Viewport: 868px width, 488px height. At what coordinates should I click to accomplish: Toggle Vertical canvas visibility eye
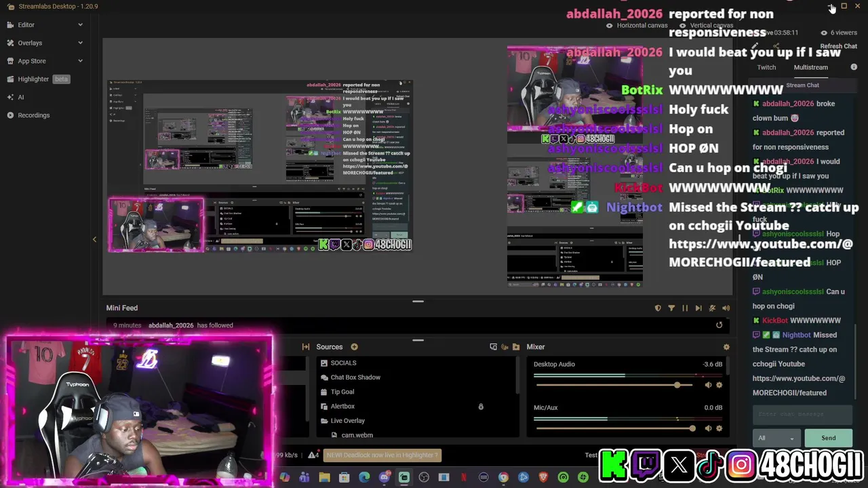tap(682, 26)
